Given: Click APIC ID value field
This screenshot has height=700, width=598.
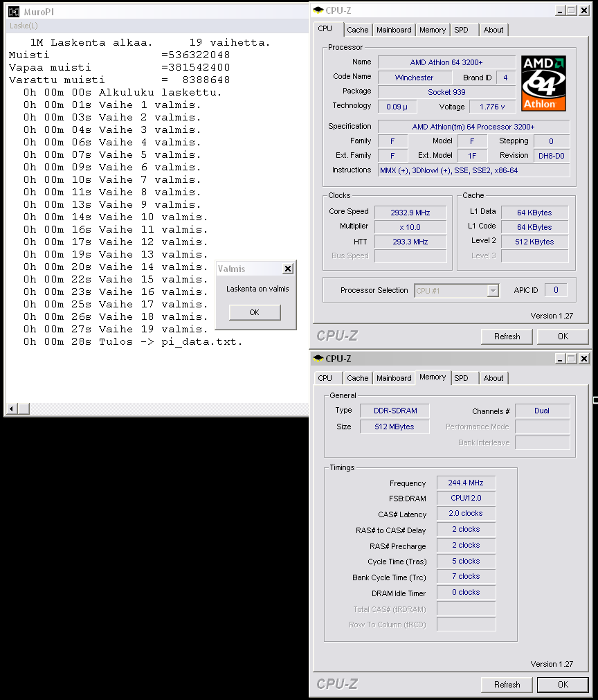Looking at the screenshot, I should (x=556, y=290).
